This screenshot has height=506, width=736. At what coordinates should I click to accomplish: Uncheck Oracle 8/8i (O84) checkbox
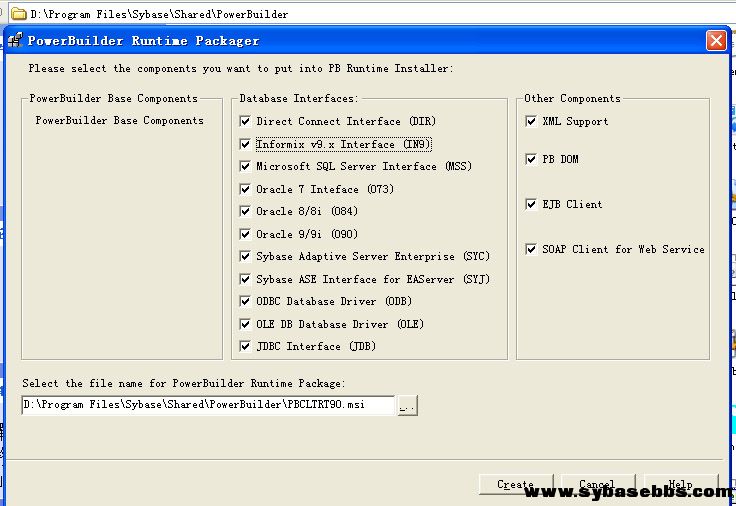click(x=245, y=211)
